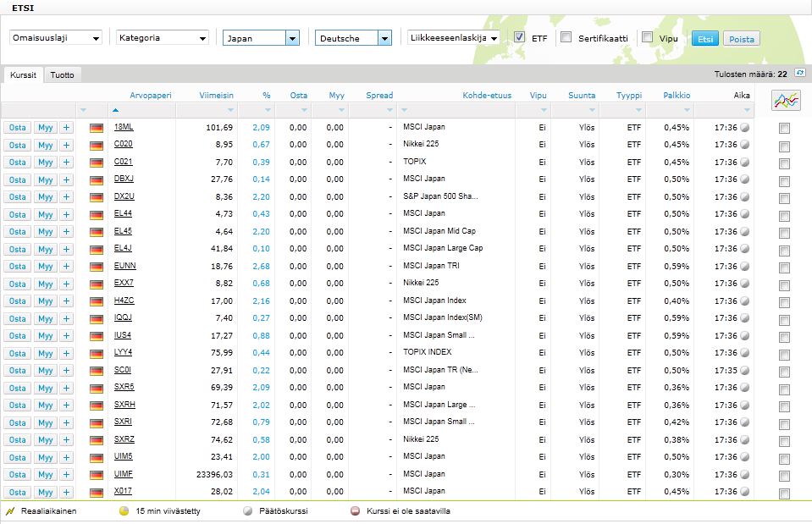Expand the Kategoria dropdown
Image resolution: width=812 pixels, height=524 pixels.
[163, 38]
